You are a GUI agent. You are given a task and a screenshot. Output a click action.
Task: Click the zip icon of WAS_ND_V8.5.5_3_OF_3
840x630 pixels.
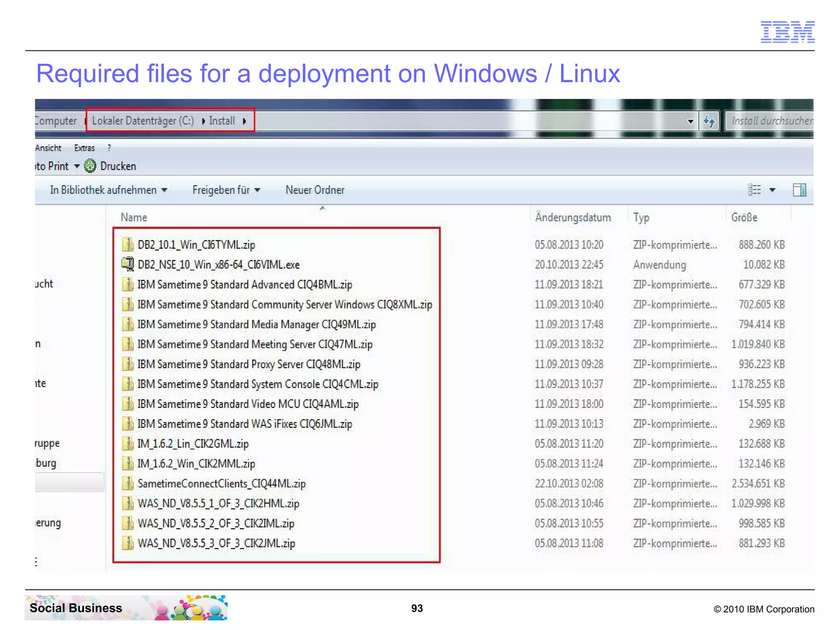[128, 543]
